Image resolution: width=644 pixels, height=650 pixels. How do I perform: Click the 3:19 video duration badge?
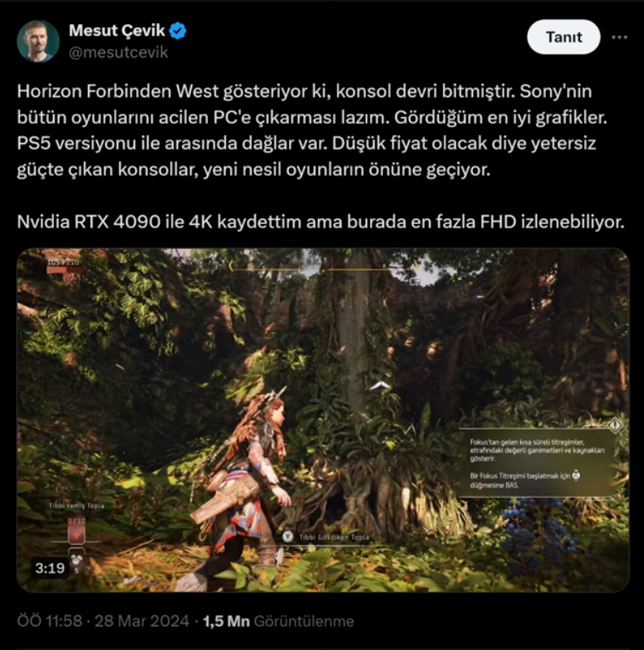point(50,568)
